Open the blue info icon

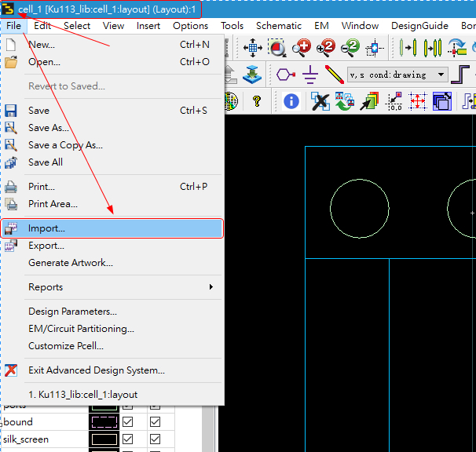point(291,101)
